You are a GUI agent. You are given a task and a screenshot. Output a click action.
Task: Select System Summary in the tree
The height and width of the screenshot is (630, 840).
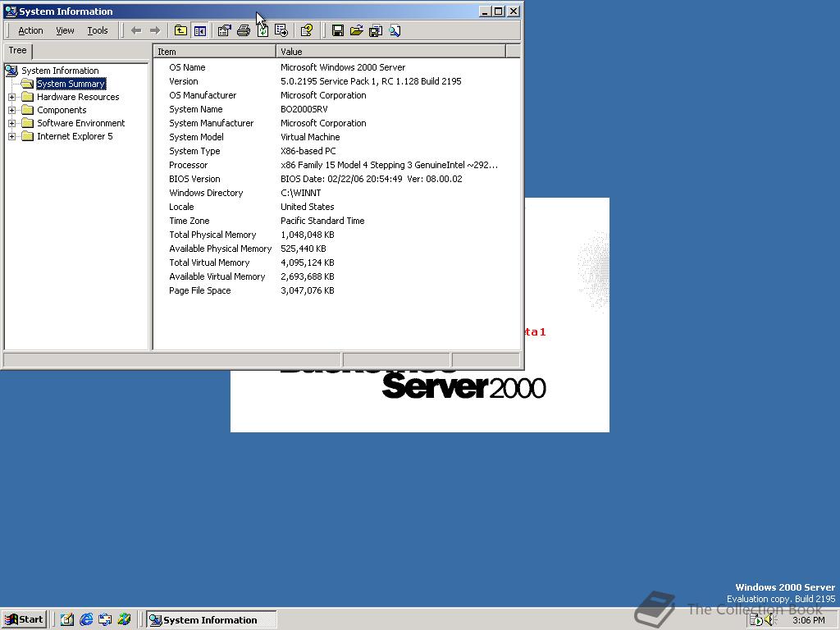pos(71,84)
